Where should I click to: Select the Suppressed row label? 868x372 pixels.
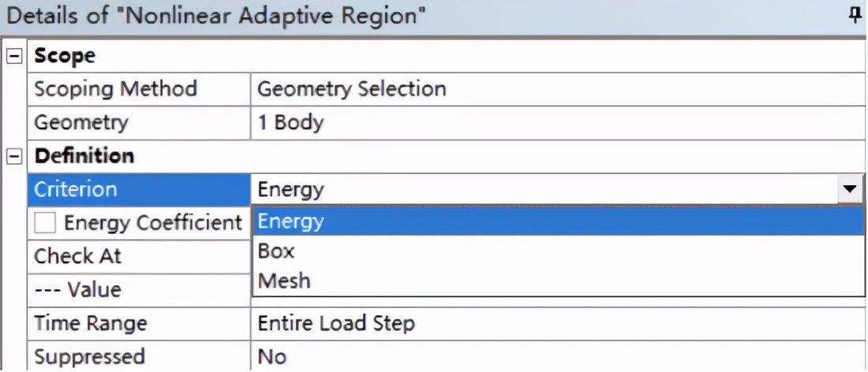pos(89,357)
